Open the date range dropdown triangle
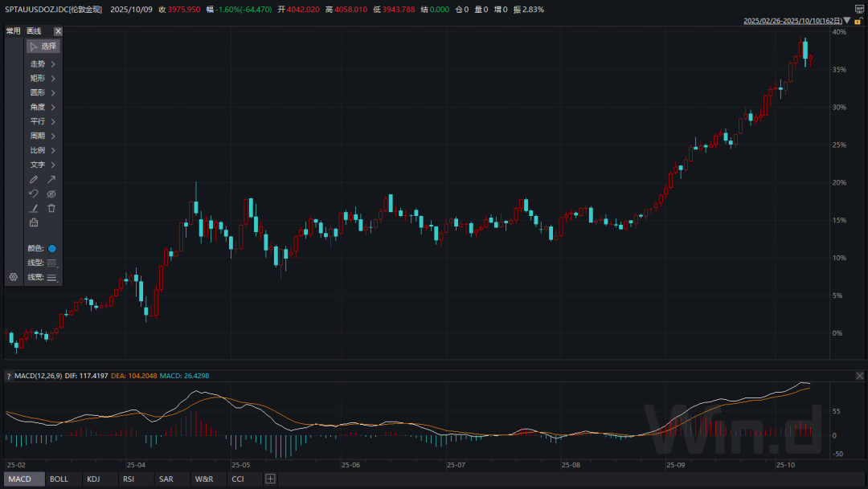868x489 pixels. [845, 20]
